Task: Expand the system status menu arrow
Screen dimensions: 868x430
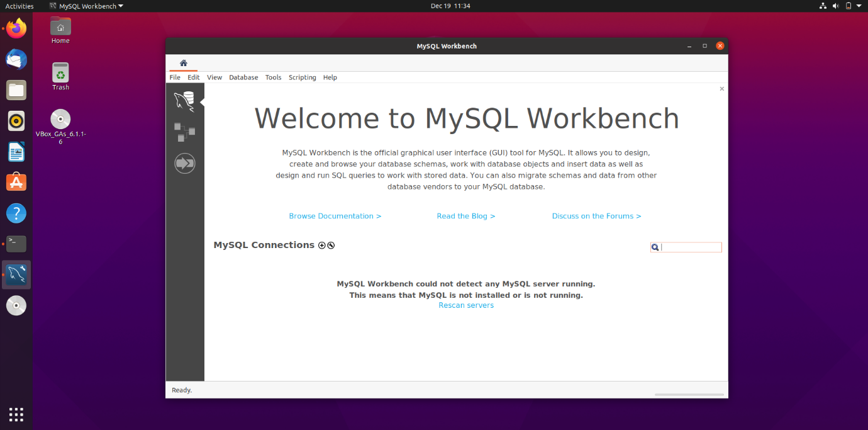Action: tap(859, 6)
